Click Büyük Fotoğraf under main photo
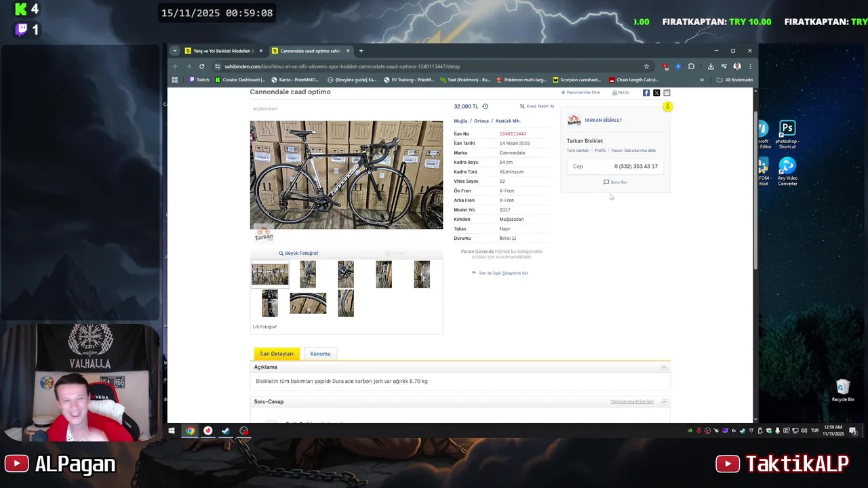This screenshot has width=868, height=488. (298, 253)
